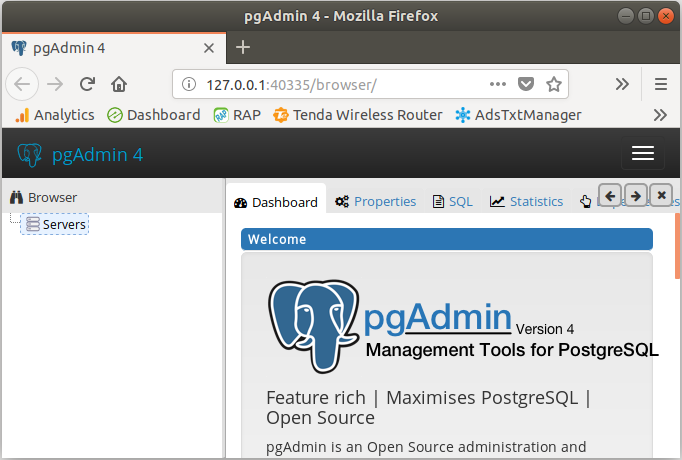Move tabs right with the forward arrow button

635,196
